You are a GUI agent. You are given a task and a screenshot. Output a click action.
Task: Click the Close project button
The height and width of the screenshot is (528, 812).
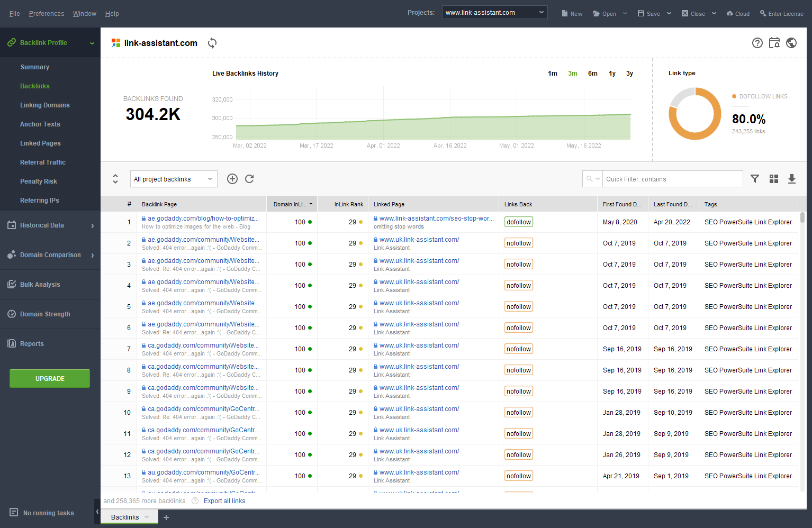coord(693,13)
